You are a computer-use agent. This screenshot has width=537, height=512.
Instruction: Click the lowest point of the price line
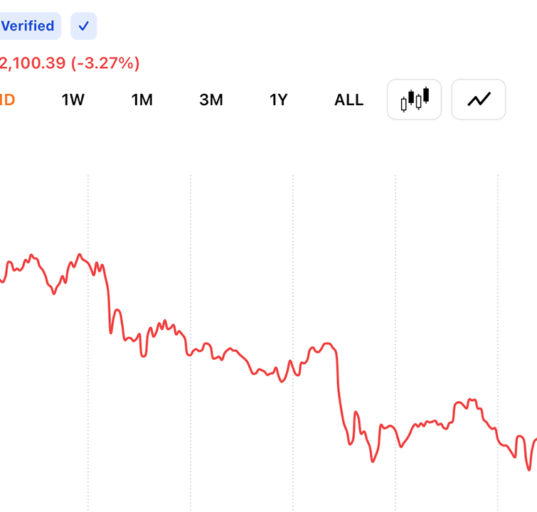pos(529,470)
